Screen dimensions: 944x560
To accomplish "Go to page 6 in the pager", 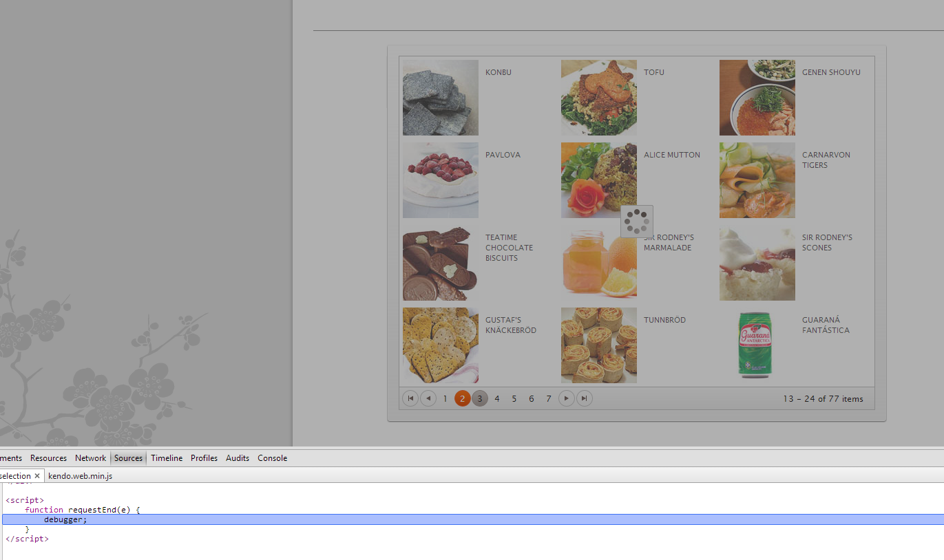I will (x=532, y=398).
